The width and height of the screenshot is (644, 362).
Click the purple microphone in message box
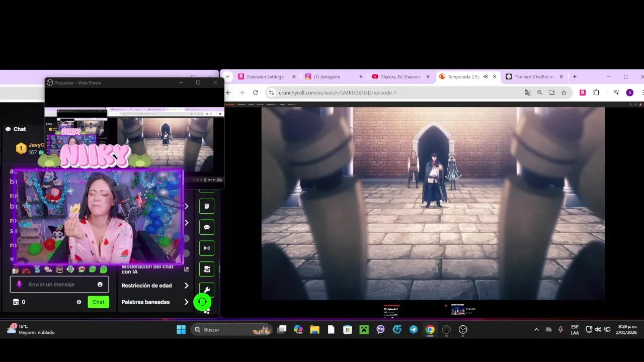(19, 285)
